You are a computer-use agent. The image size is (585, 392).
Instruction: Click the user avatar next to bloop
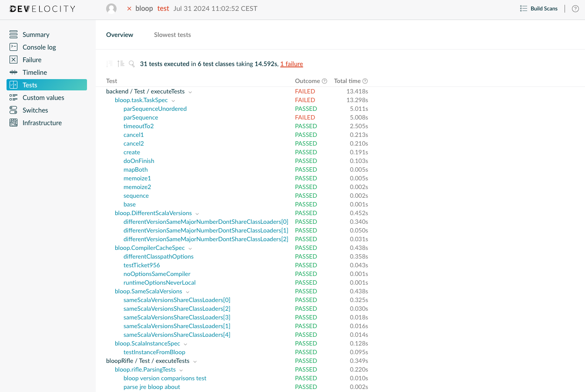(x=111, y=8)
